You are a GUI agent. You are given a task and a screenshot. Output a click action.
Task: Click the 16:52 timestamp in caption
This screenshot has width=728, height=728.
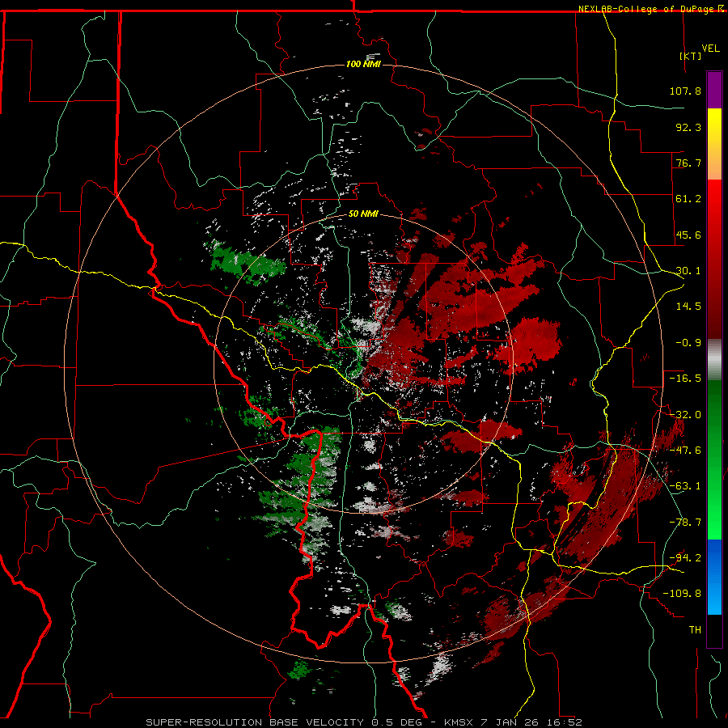(565, 722)
